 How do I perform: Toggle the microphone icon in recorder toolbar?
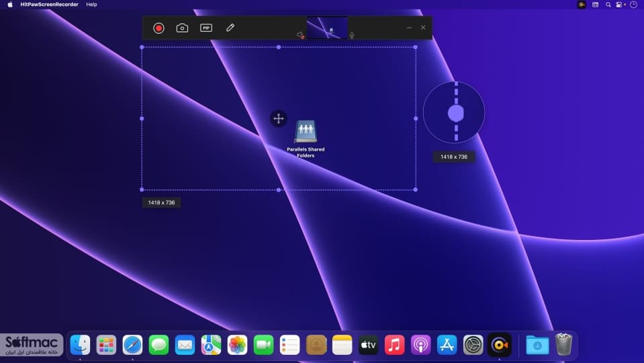coord(352,36)
